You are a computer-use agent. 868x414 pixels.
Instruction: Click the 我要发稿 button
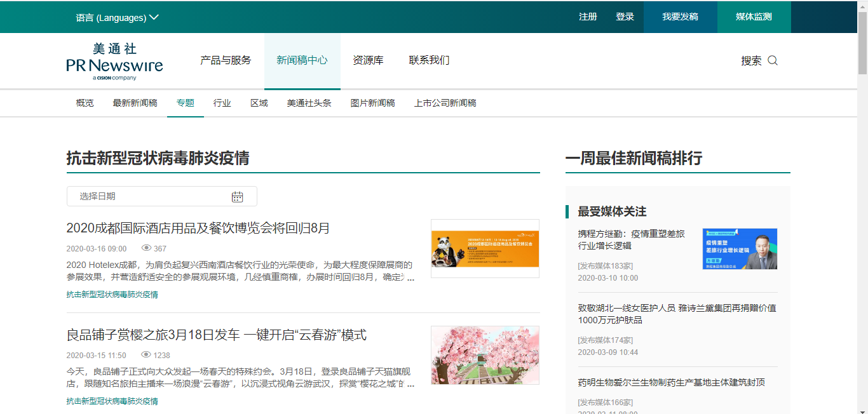681,17
